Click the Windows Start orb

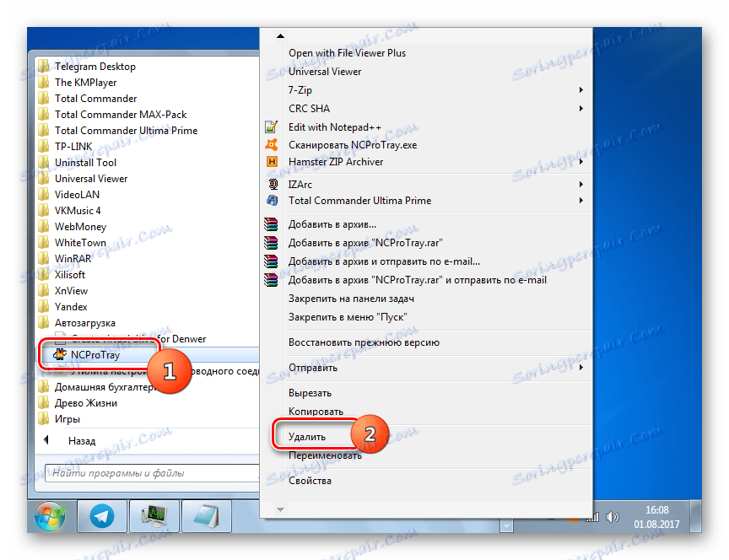coord(50,516)
